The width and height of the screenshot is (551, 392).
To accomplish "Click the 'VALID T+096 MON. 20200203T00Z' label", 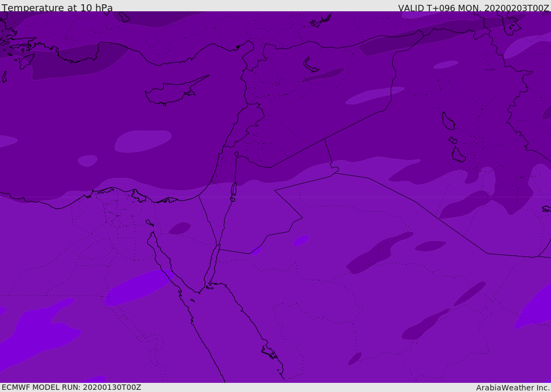I will tap(474, 8).
